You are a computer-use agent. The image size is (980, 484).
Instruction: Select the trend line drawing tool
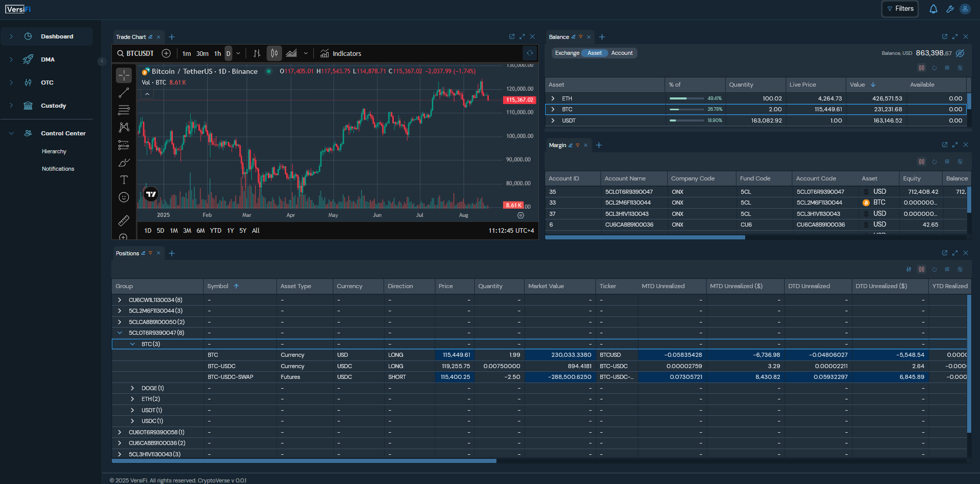pos(124,93)
